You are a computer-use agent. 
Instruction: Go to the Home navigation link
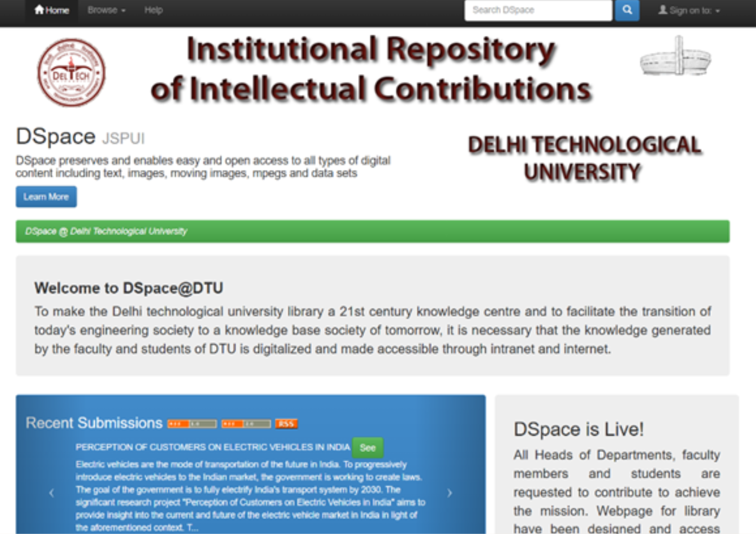pyautogui.click(x=52, y=10)
